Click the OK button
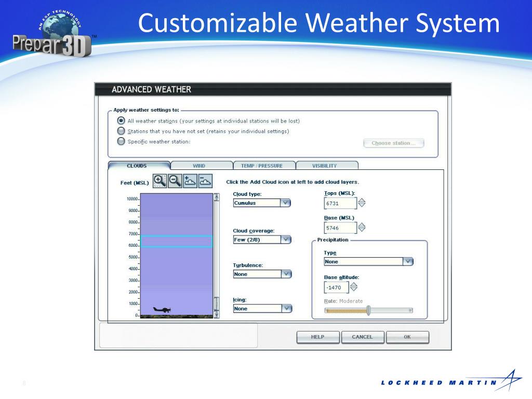The image size is (532, 399). [x=407, y=337]
